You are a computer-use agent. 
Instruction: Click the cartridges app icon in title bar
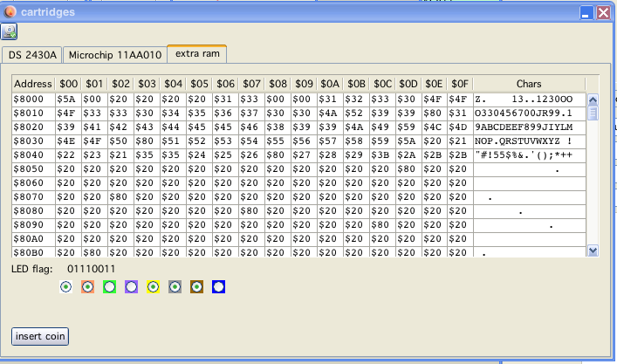point(10,11)
